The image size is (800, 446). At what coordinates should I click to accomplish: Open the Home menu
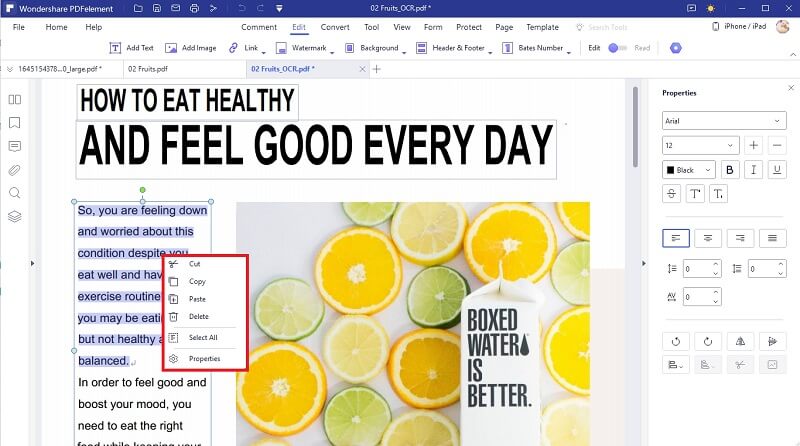pos(56,27)
